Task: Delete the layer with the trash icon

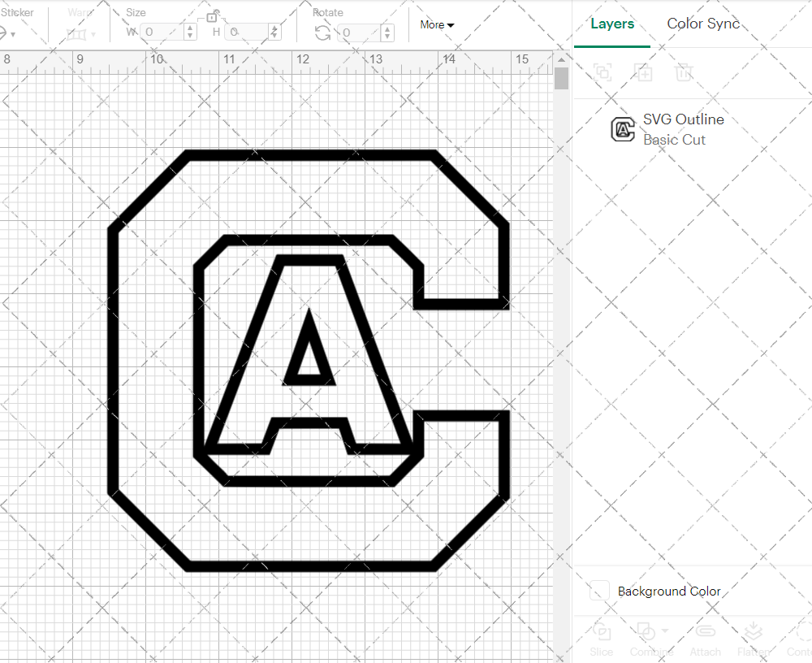Action: tap(685, 72)
